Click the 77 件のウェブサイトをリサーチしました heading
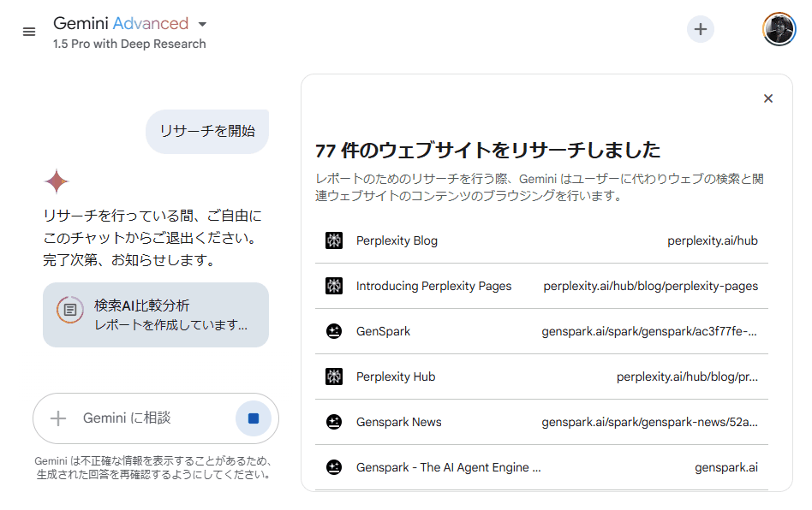This screenshot has width=812, height=510. click(488, 150)
